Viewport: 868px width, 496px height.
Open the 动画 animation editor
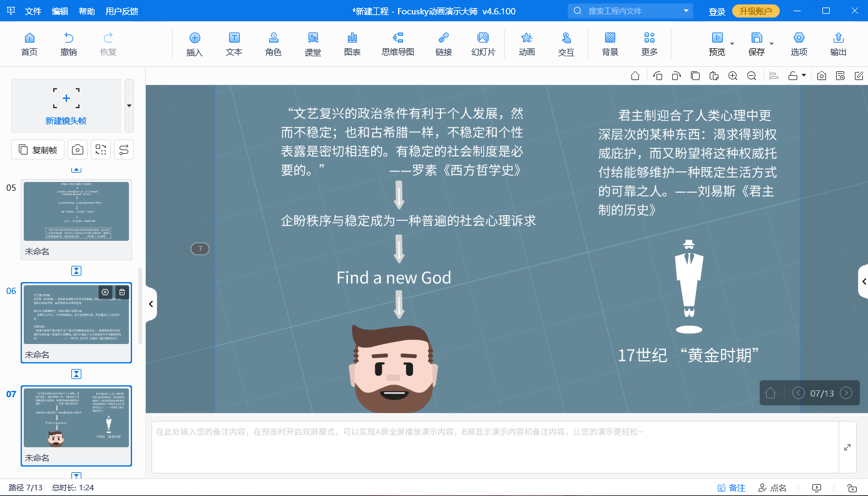click(527, 44)
